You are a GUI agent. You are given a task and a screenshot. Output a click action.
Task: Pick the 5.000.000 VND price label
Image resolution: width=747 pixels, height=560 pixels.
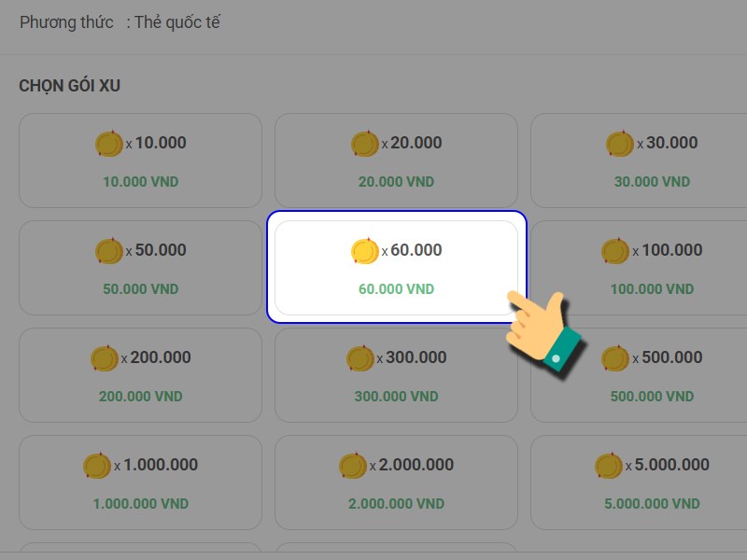tap(652, 504)
